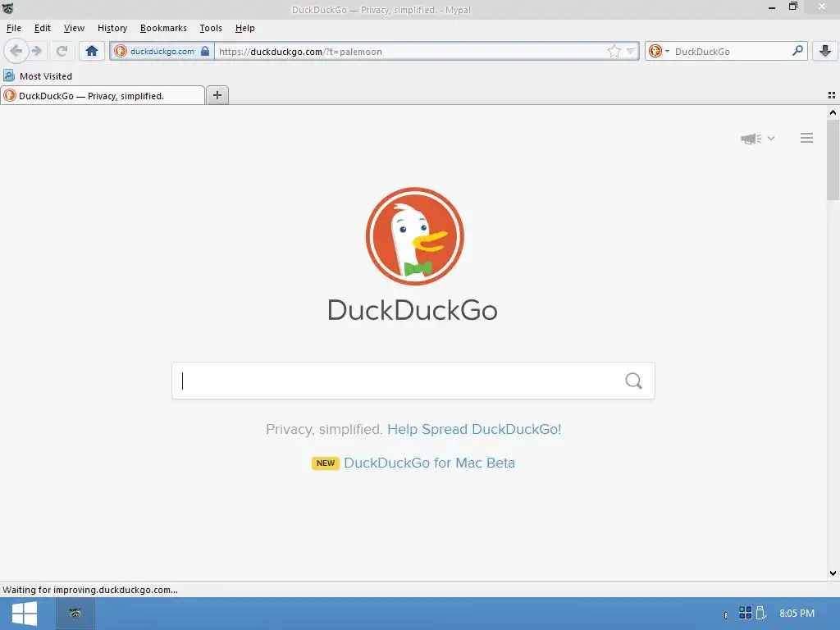Click the 8:05 PM taskbar clock
The image size is (840, 630).
tap(797, 614)
